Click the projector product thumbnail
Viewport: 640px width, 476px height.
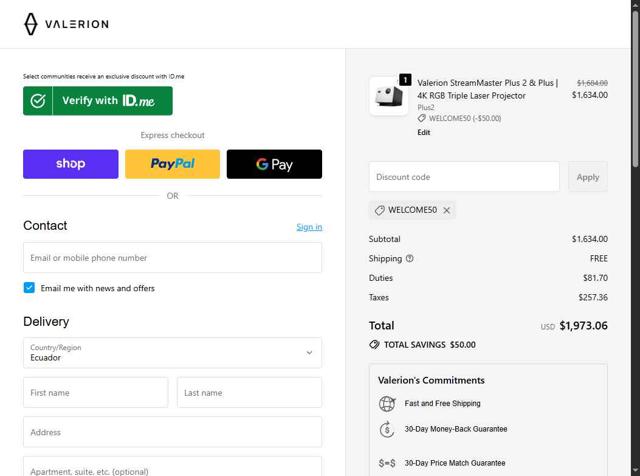coord(388,97)
